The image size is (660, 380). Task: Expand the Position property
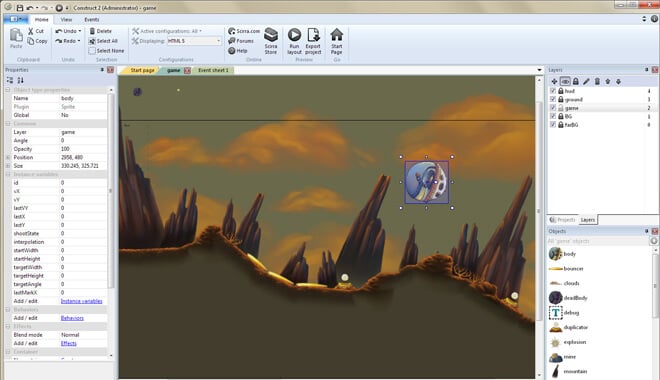8,157
